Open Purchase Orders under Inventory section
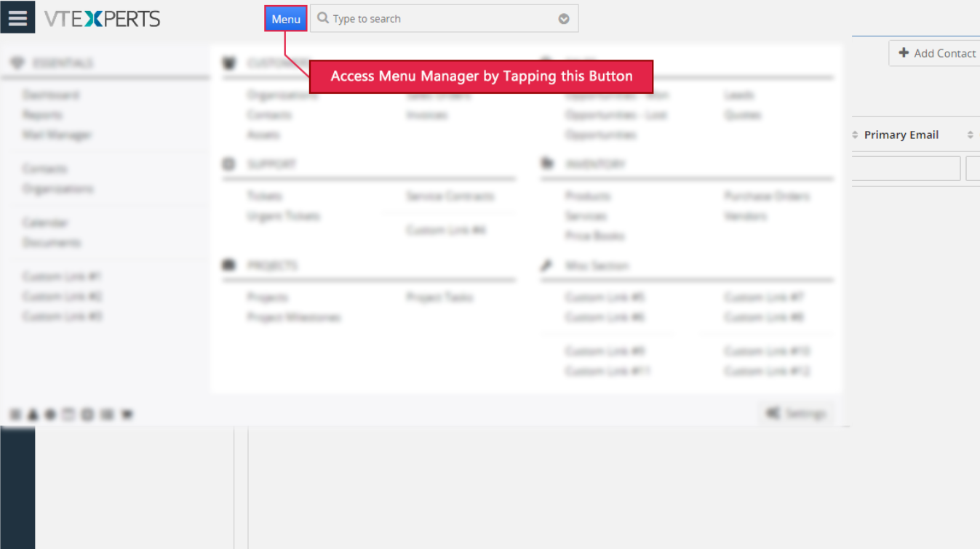 point(767,196)
